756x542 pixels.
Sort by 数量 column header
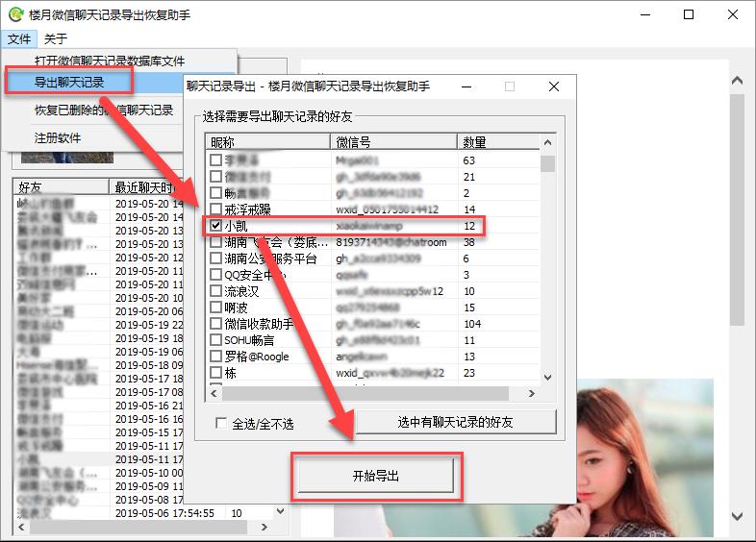click(498, 142)
